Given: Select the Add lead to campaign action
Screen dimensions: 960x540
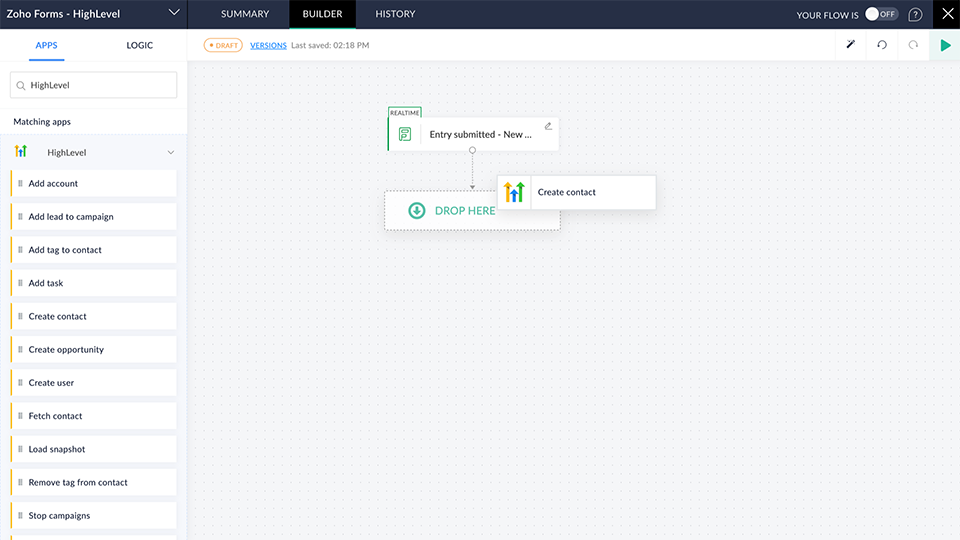Looking at the screenshot, I should pyautogui.click(x=94, y=217).
